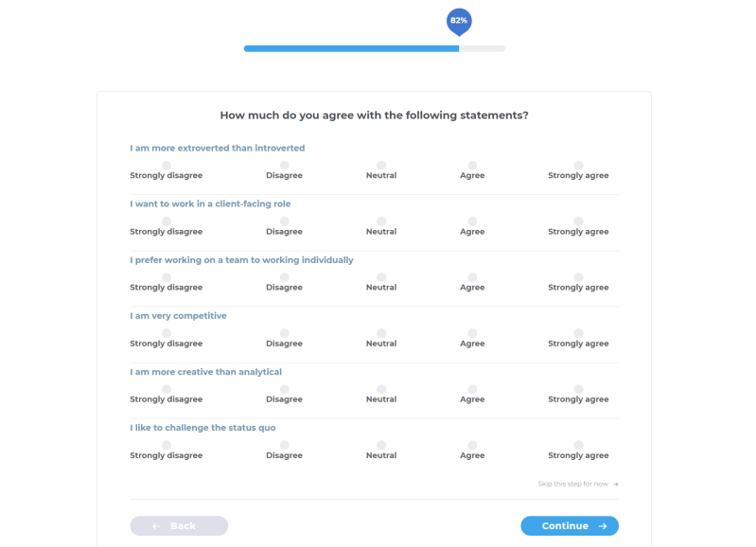Go to previous step with Back button

179,526
